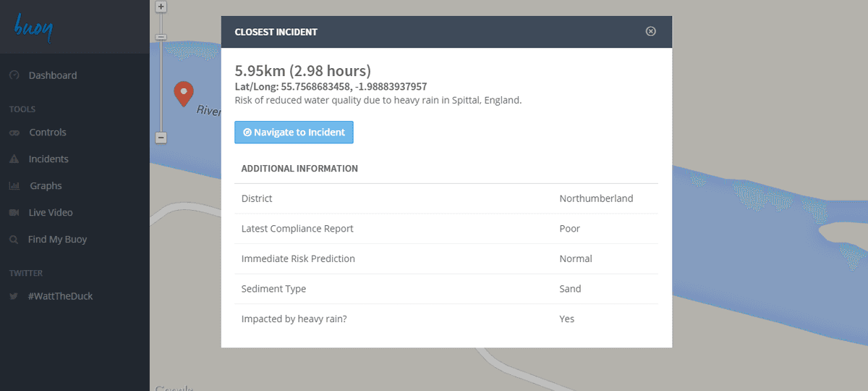Close the Closest Incident dialog
The height and width of the screenshot is (391, 868).
pyautogui.click(x=650, y=31)
